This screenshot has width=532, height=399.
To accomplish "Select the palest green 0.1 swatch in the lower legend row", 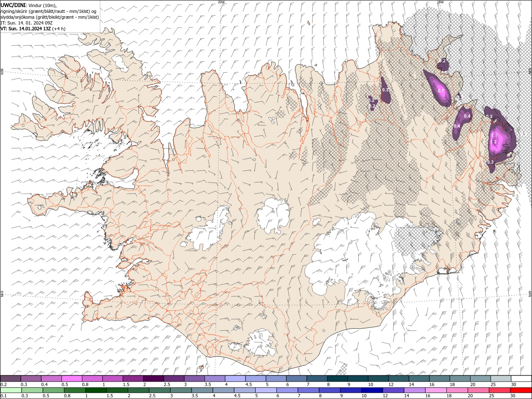I will click(x=11, y=390).
